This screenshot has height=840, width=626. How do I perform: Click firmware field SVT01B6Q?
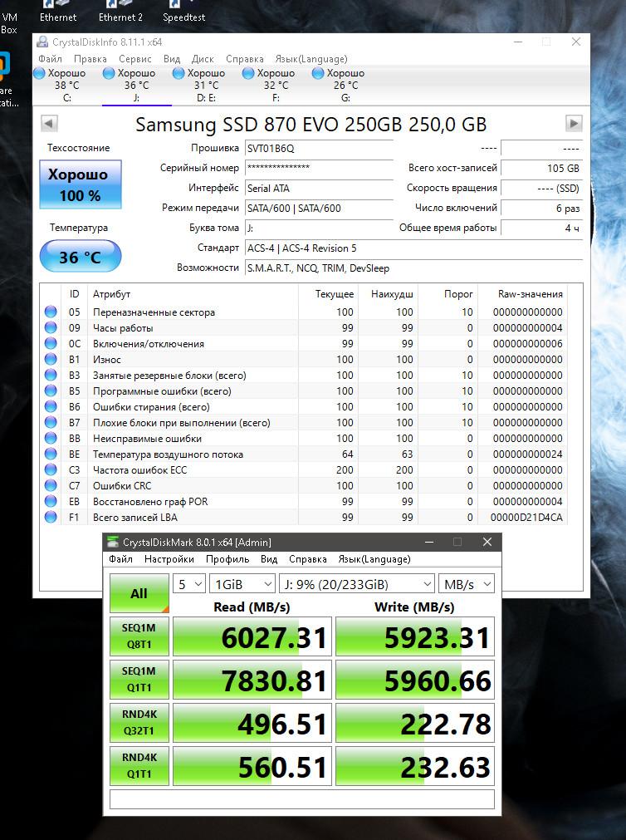319,149
